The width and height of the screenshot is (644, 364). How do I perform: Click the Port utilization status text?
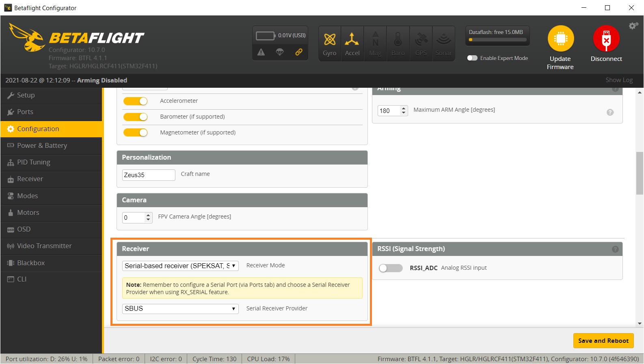click(46, 359)
